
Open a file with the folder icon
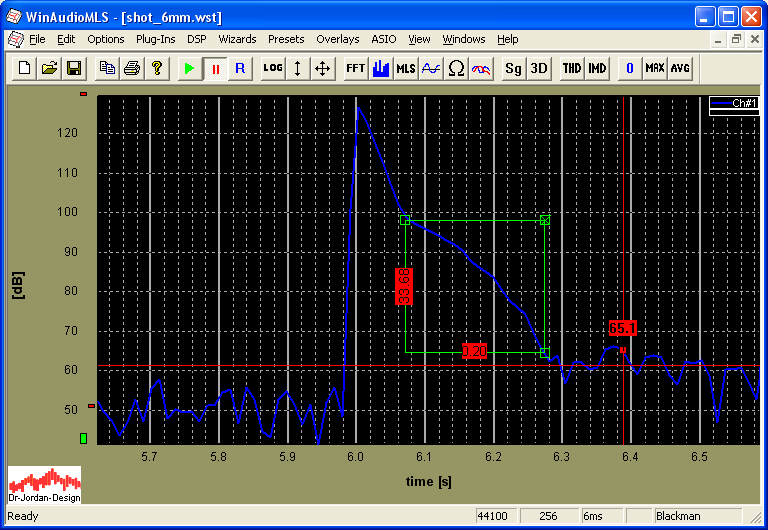pyautogui.click(x=48, y=68)
